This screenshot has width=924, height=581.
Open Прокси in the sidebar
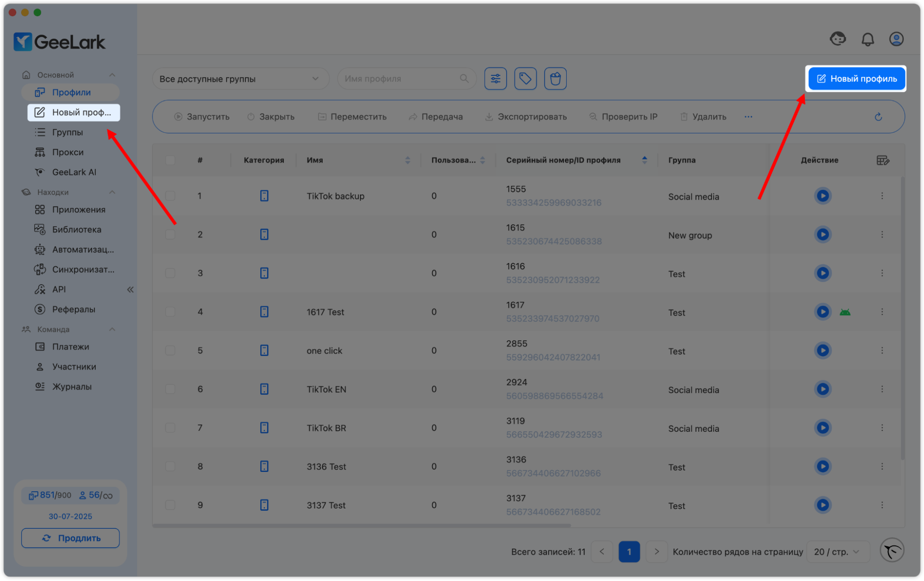coord(67,153)
